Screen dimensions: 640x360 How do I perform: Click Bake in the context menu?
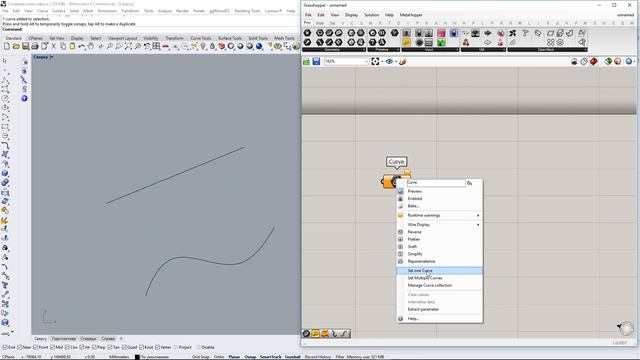[440, 206]
